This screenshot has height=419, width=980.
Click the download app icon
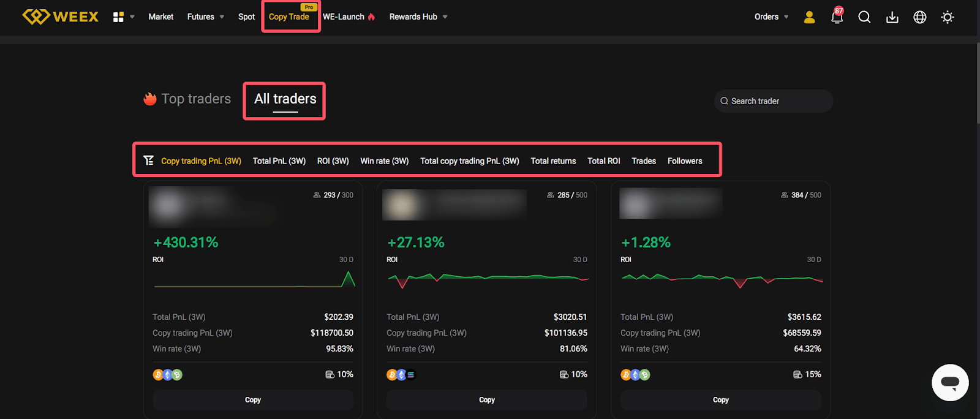(892, 17)
